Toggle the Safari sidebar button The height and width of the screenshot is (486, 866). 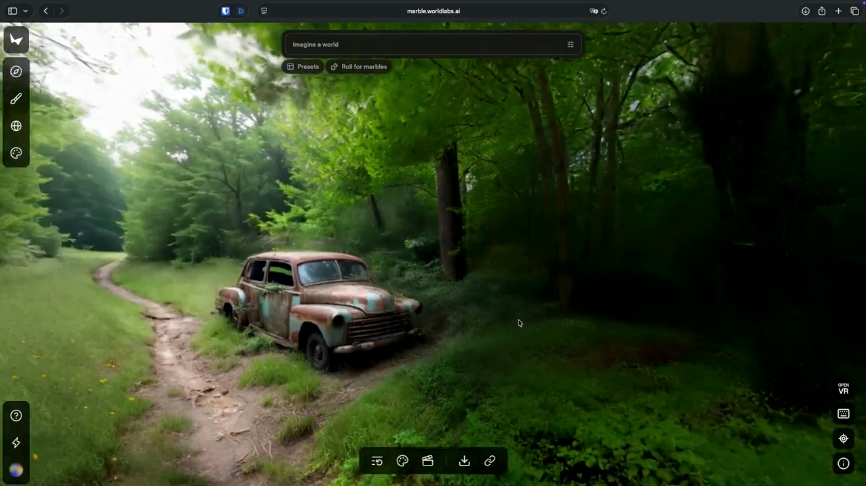click(12, 11)
